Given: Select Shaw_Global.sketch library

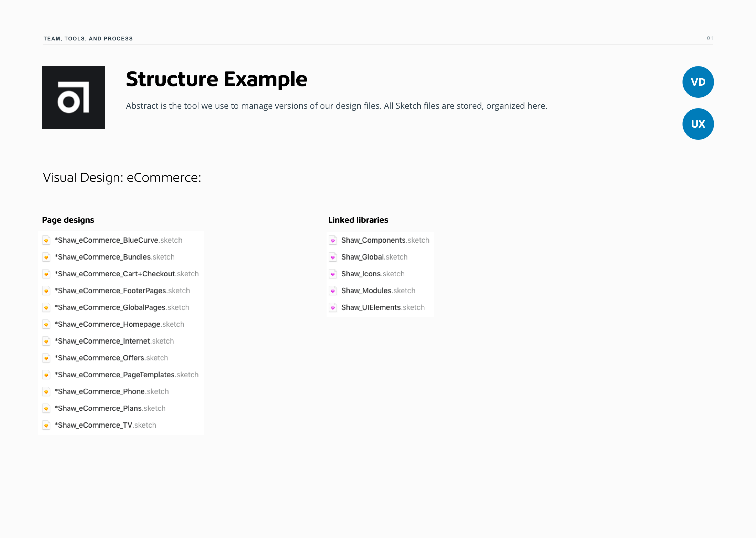Looking at the screenshot, I should tap(374, 257).
